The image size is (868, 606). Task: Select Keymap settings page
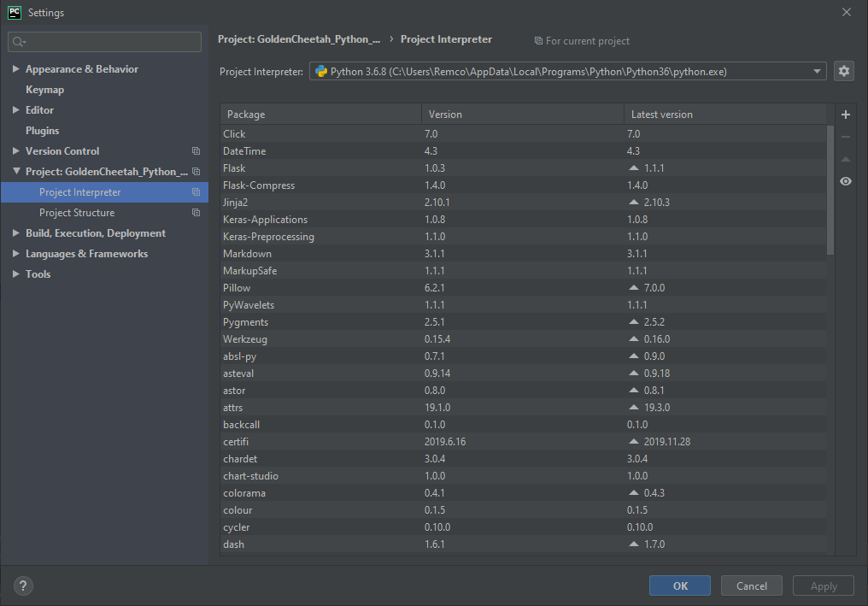pyautogui.click(x=44, y=89)
